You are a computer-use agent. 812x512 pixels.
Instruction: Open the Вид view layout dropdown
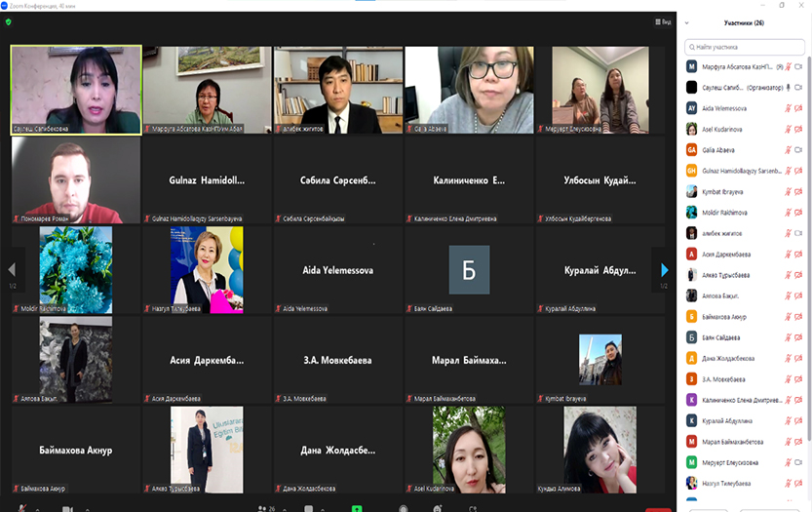click(x=662, y=21)
